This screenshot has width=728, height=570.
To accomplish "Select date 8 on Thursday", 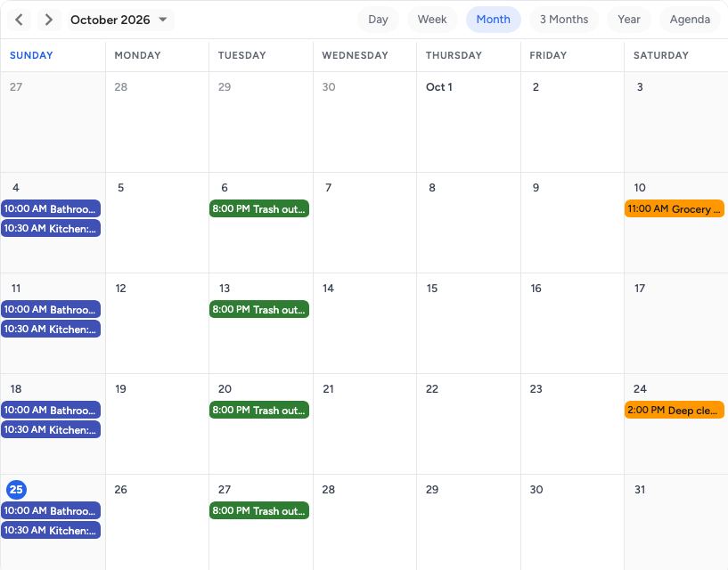I will point(432,188).
